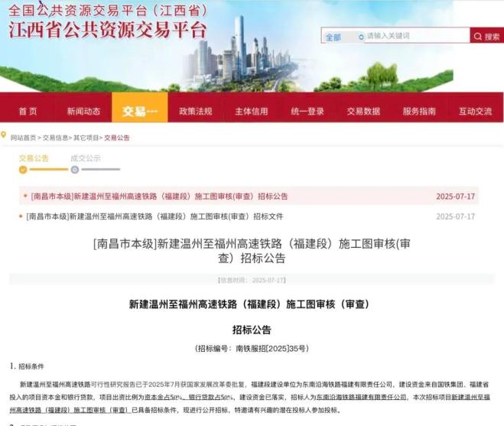
Task: Click the 交易信息 breadcrumb link
Action: click(55, 138)
